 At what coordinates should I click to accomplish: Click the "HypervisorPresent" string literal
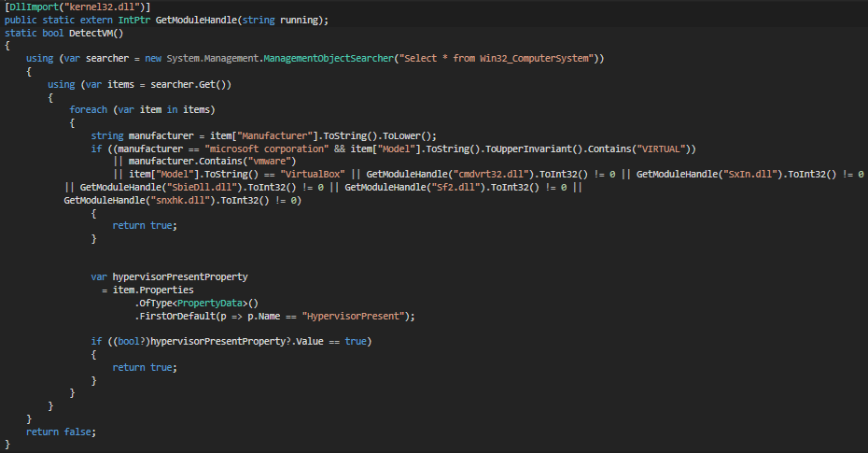357,316
